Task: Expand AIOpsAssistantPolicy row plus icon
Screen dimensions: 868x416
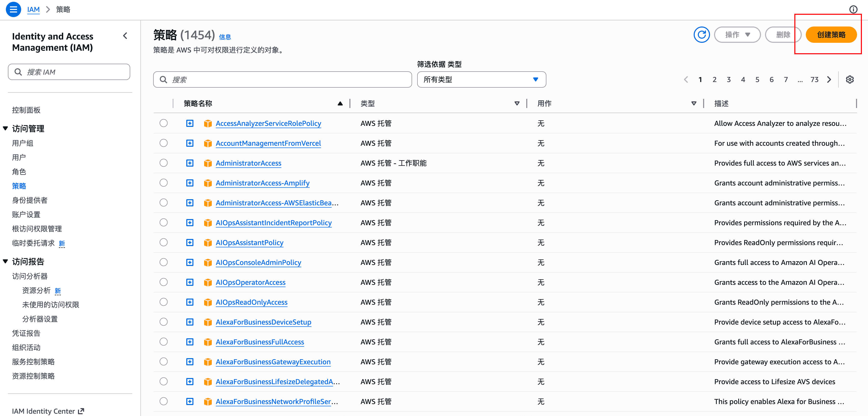Action: pos(190,243)
